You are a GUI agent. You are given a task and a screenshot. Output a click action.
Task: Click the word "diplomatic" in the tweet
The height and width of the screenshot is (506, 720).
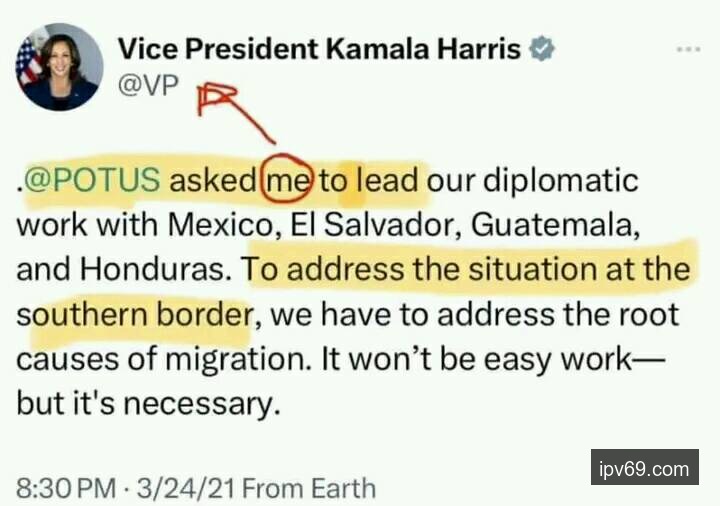pyautogui.click(x=561, y=180)
